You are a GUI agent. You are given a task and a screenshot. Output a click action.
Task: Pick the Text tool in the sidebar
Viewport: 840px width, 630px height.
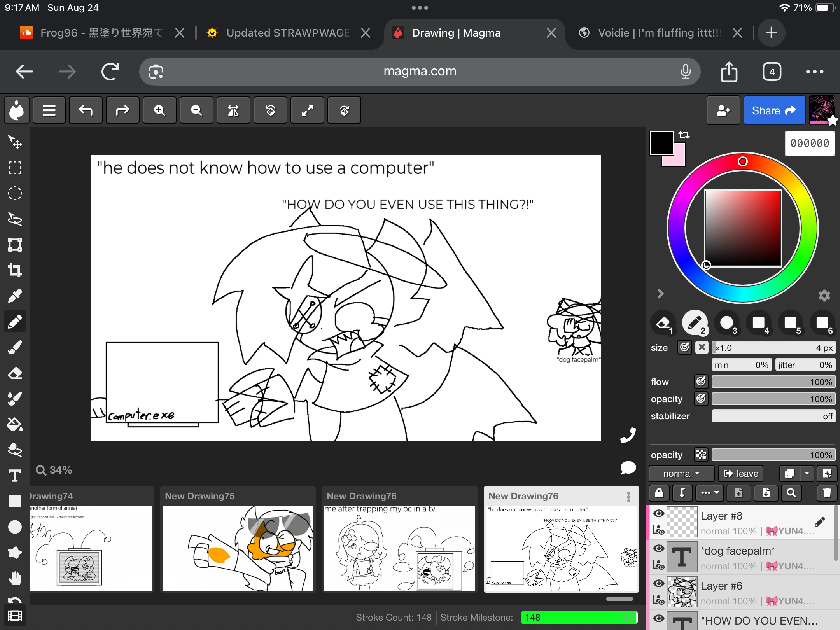click(15, 476)
